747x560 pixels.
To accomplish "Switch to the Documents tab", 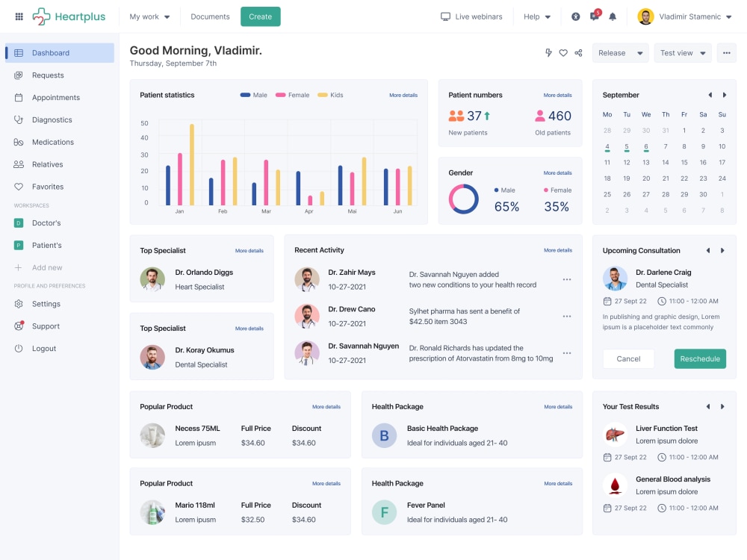I will pyautogui.click(x=210, y=16).
